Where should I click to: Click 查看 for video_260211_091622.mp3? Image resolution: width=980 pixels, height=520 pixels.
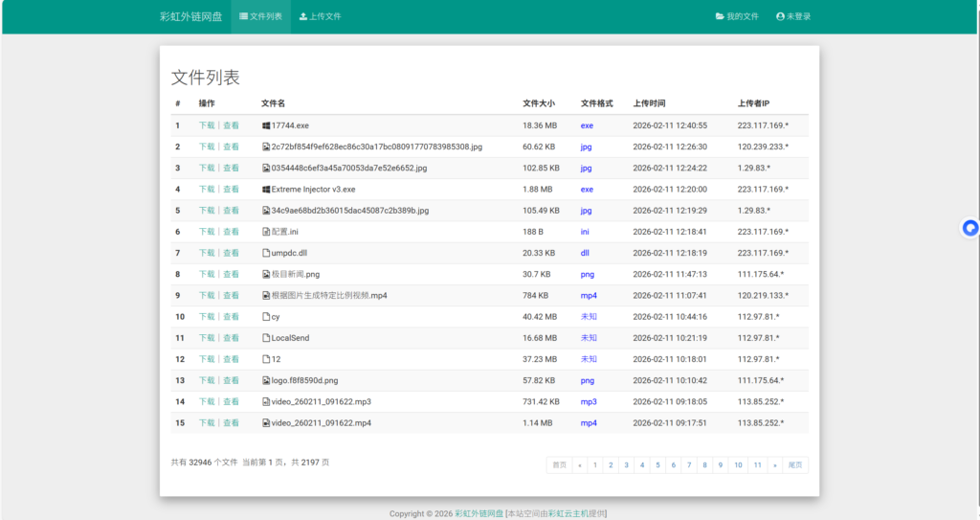(232, 402)
